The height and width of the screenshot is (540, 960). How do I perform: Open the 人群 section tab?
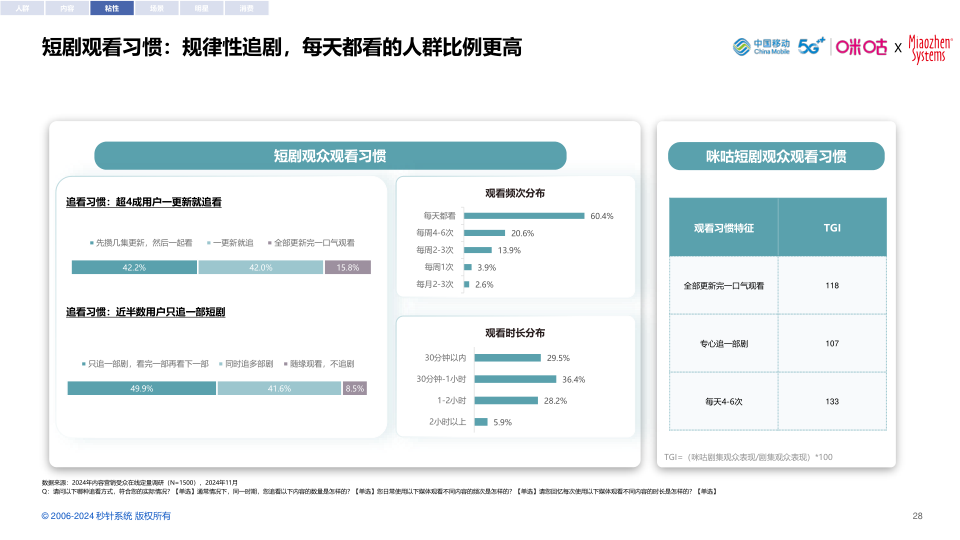(22, 8)
